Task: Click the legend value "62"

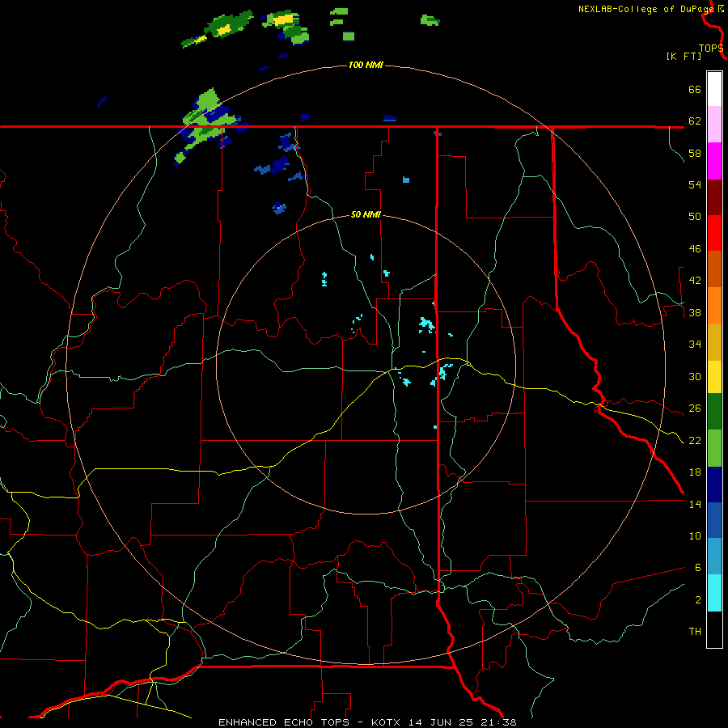Action: pyautogui.click(x=695, y=121)
